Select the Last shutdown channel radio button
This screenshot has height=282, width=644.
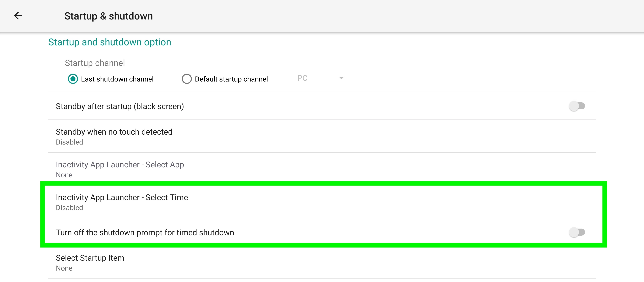pyautogui.click(x=73, y=79)
